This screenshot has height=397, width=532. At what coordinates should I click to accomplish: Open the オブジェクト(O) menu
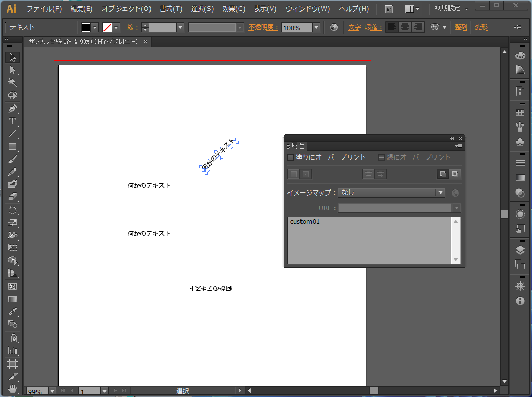pyautogui.click(x=126, y=9)
